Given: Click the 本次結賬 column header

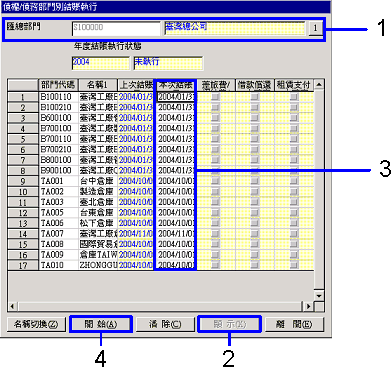Looking at the screenshot, I should pyautogui.click(x=176, y=85).
